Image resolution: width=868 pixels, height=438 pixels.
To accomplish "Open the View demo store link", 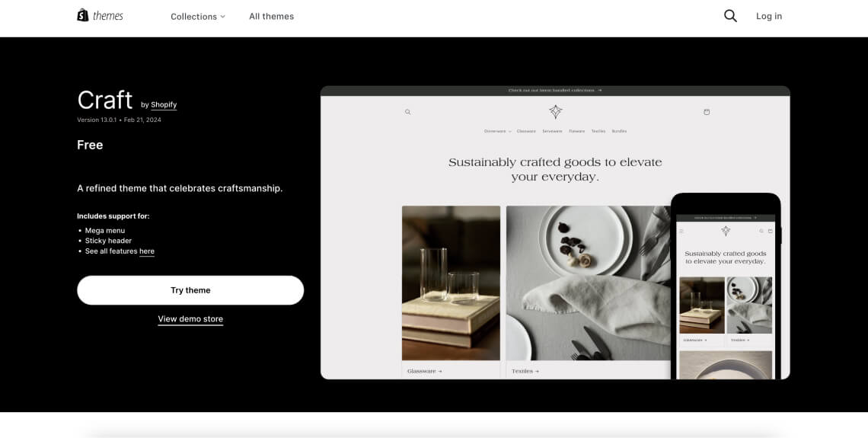I will click(x=190, y=319).
